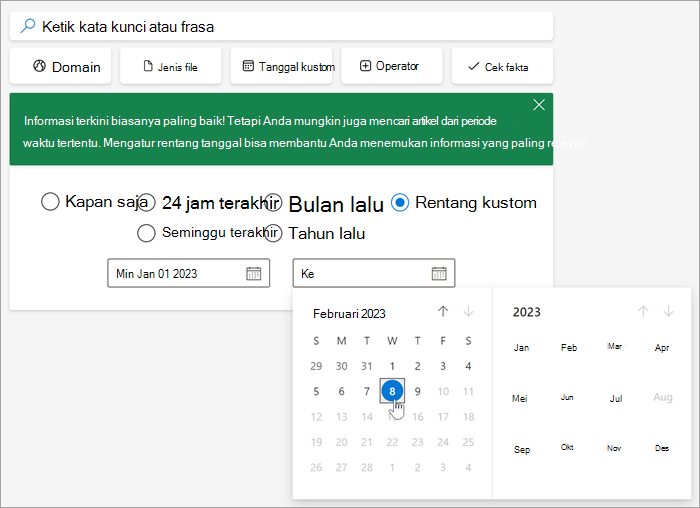700x508 pixels.
Task: Choose Mei in the month picker
Action: pos(520,398)
